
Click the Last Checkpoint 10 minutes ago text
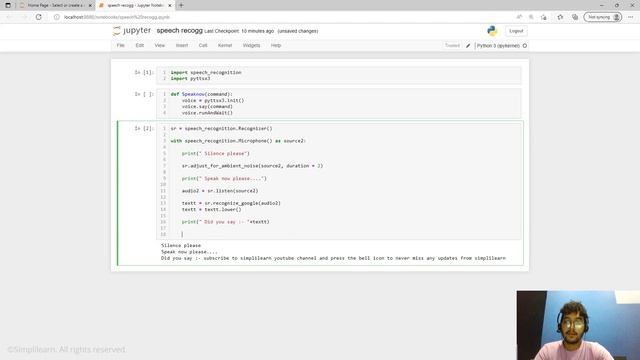(239, 31)
